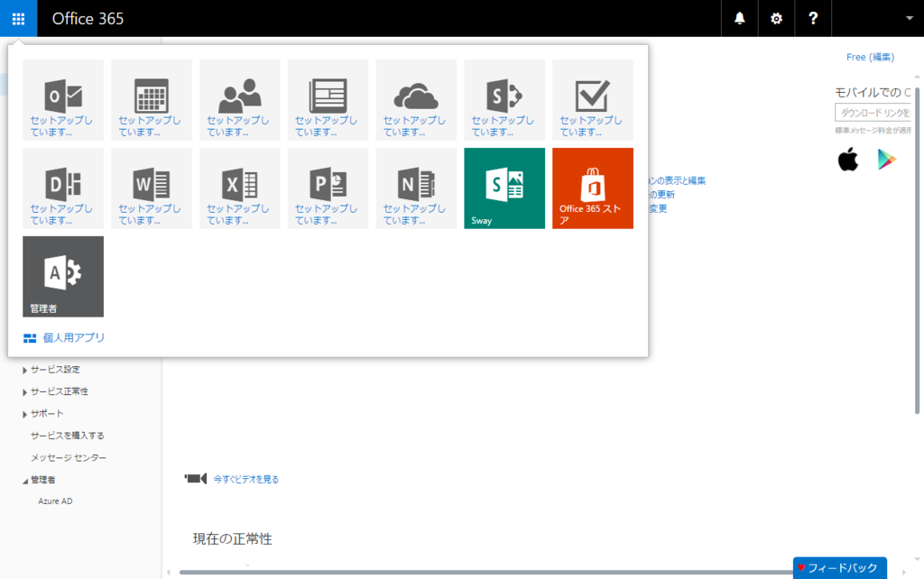Click the Google Play store icon
This screenshot has height=579, width=924.
click(886, 160)
